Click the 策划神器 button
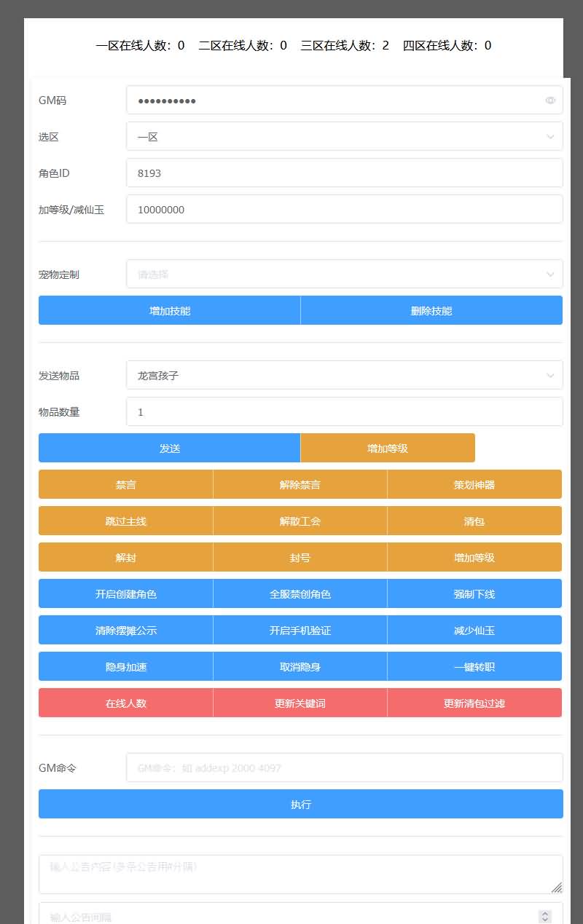583x924 pixels. (x=474, y=485)
